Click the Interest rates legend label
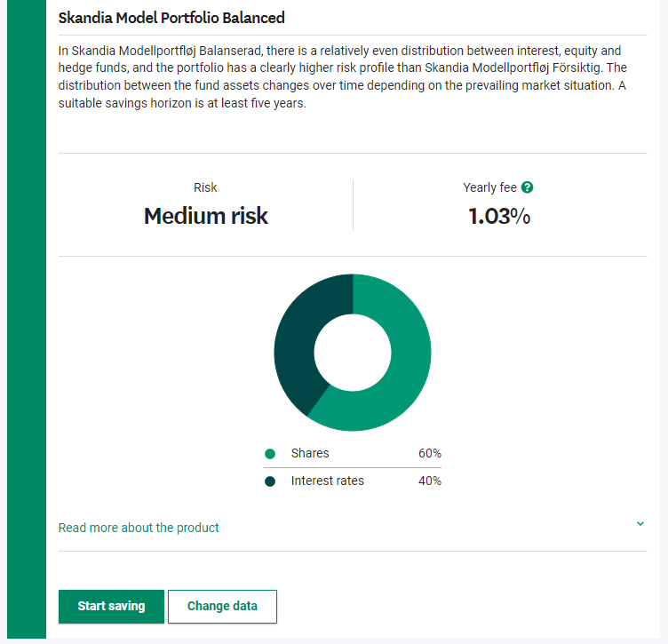Screen dimensions: 668x644 pos(327,481)
